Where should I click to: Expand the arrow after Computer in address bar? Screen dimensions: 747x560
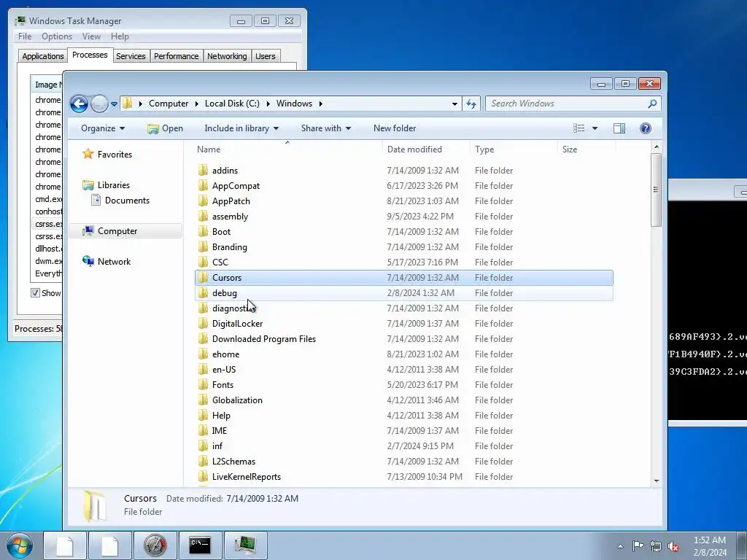pos(196,104)
